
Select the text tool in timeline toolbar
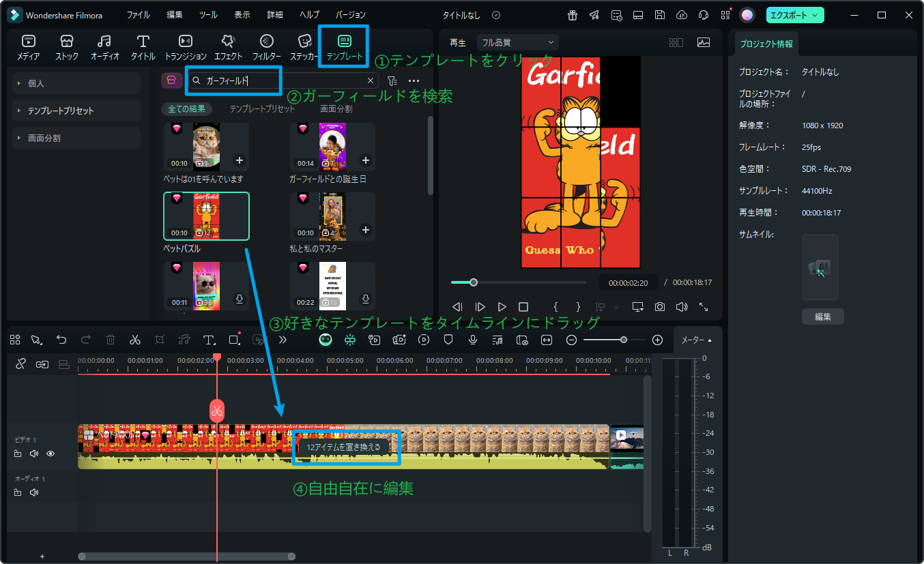(210, 340)
